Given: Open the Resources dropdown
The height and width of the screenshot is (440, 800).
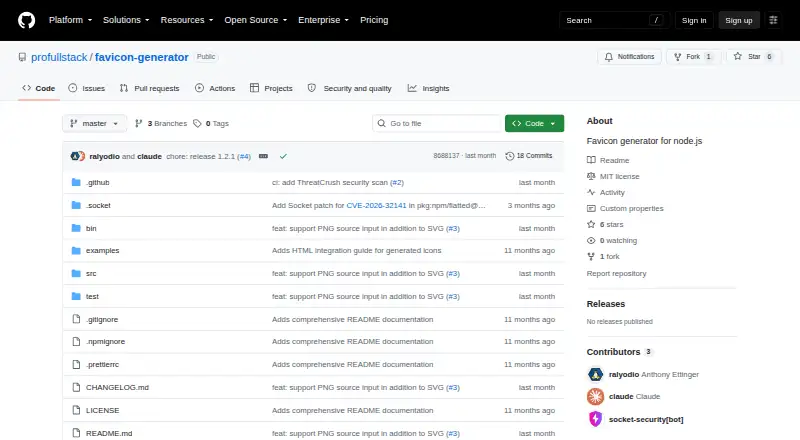Looking at the screenshot, I should [x=187, y=20].
